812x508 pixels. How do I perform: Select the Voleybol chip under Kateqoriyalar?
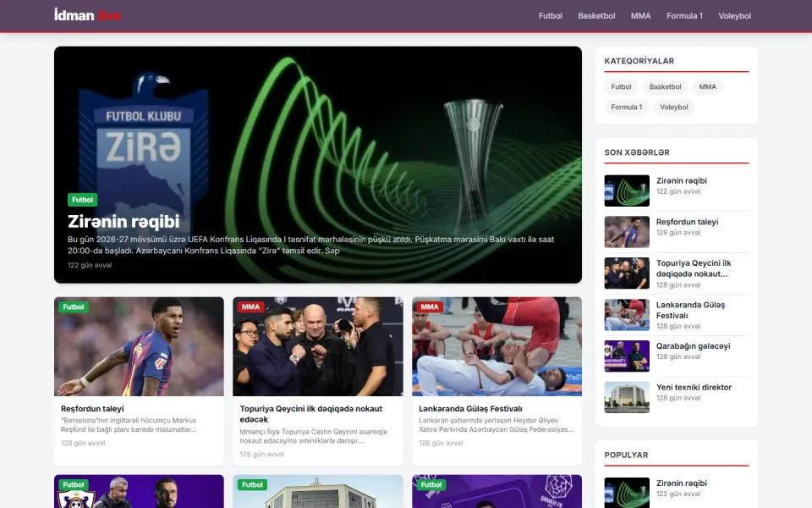[674, 107]
